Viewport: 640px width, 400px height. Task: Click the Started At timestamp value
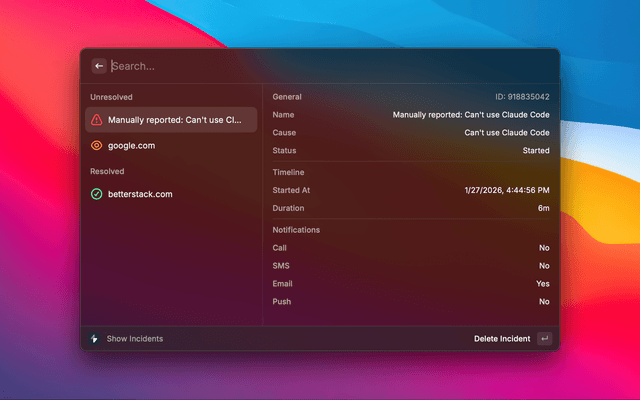[x=507, y=189]
